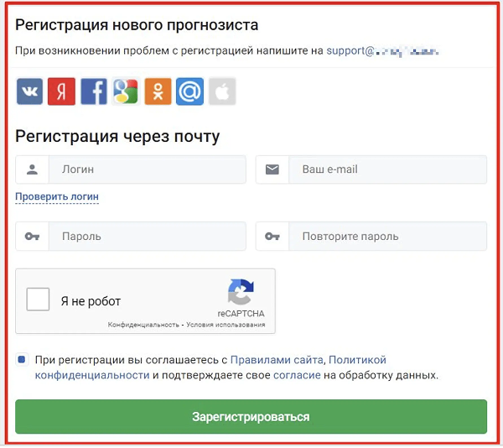
Task: Open reCAPTCHA Конфиденциальность link
Action: click(x=143, y=325)
